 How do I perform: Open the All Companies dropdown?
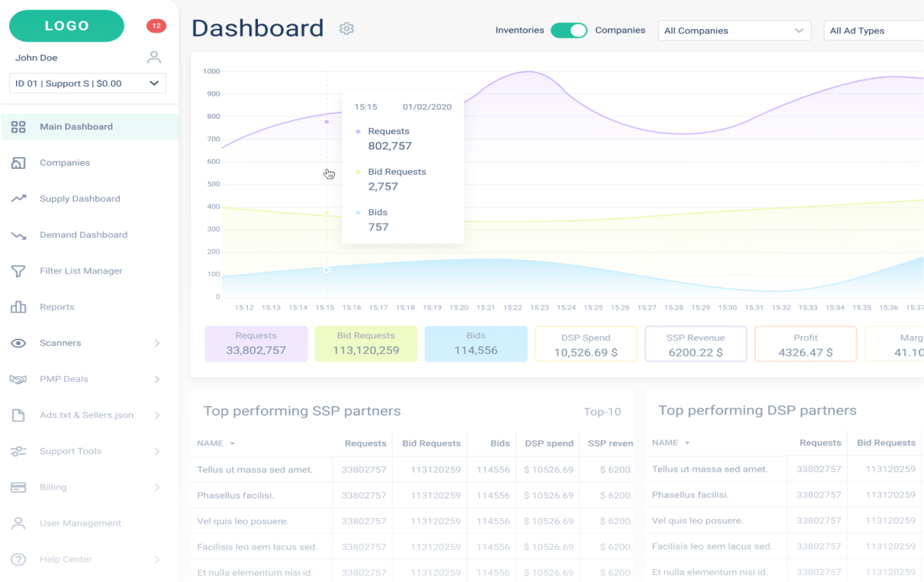(734, 31)
